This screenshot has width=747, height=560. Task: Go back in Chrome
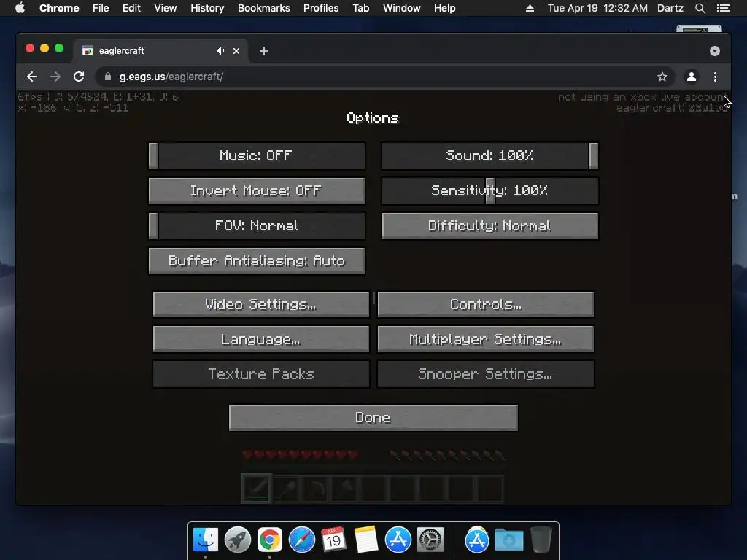pyautogui.click(x=32, y=77)
